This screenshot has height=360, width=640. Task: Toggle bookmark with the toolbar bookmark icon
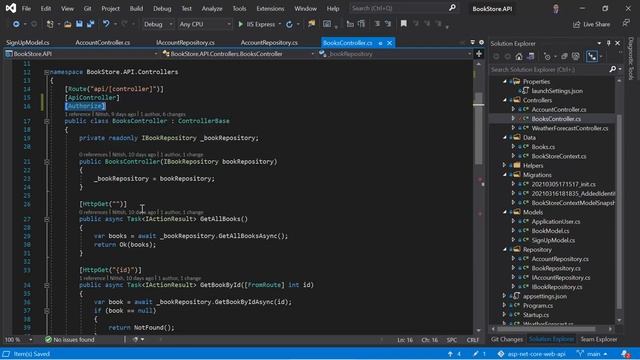click(x=404, y=24)
